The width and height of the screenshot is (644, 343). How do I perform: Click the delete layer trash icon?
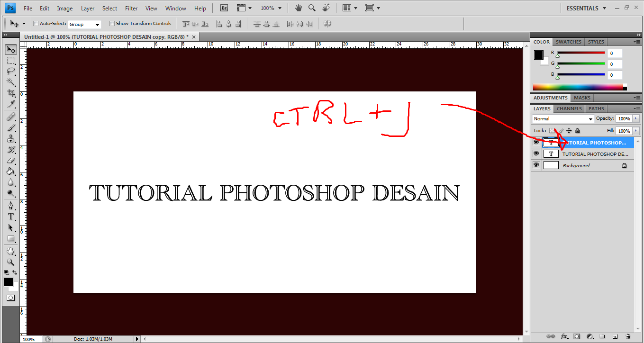[x=627, y=336]
